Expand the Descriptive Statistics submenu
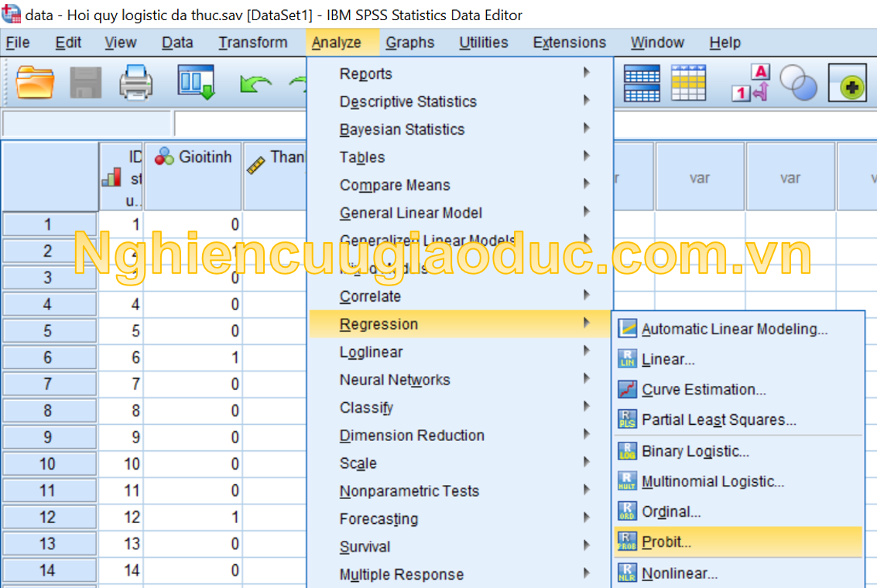The image size is (877, 588). [408, 101]
